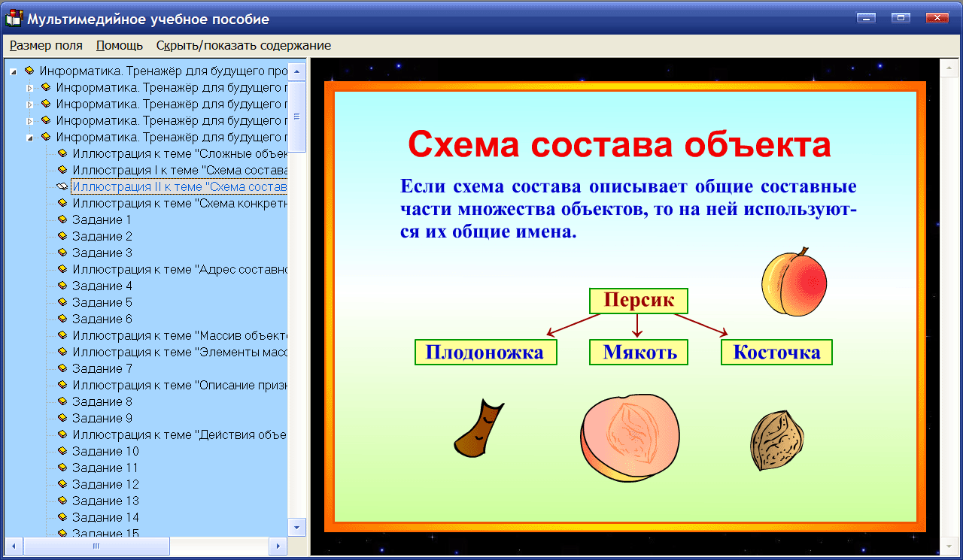
Task: Toggle "Скрыть/показать содержание"
Action: tap(242, 45)
